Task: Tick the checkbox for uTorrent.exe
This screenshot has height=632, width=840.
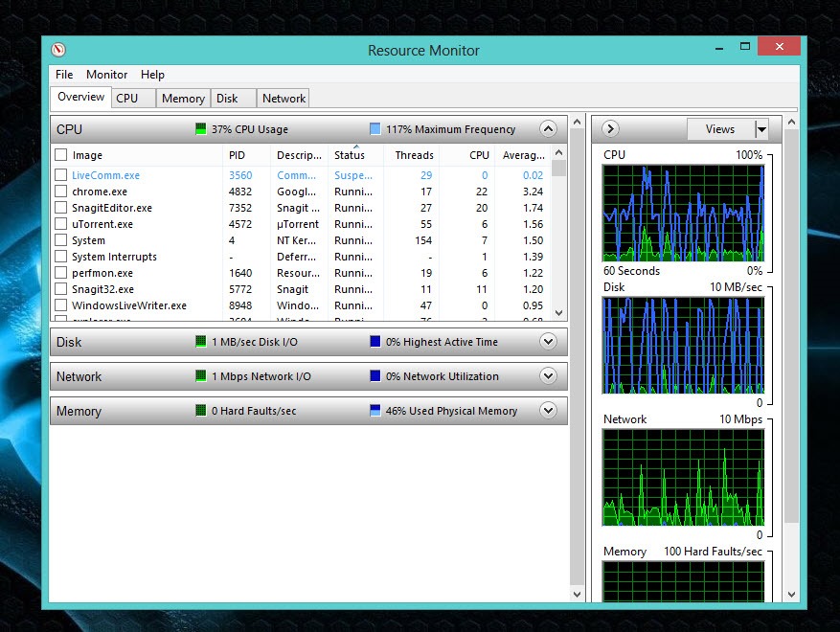Action: pyautogui.click(x=61, y=224)
